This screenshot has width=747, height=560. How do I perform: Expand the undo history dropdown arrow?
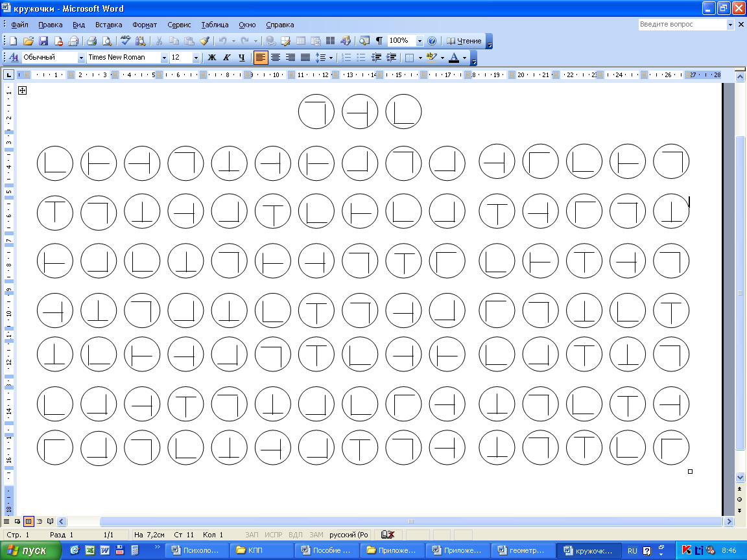click(x=233, y=41)
